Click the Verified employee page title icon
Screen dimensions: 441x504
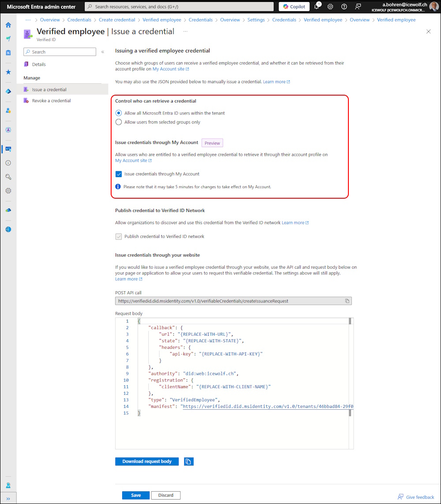click(x=28, y=34)
